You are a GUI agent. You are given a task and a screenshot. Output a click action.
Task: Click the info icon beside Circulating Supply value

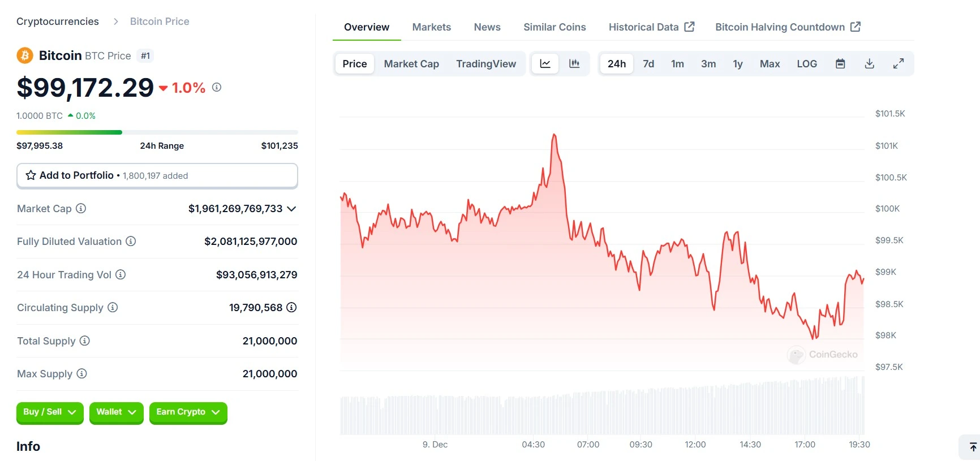click(x=291, y=308)
